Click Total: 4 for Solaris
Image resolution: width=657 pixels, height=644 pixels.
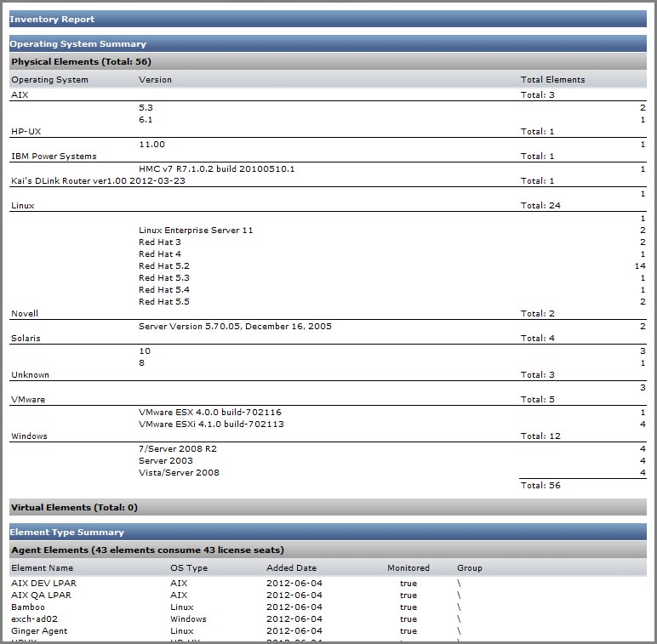538,339
